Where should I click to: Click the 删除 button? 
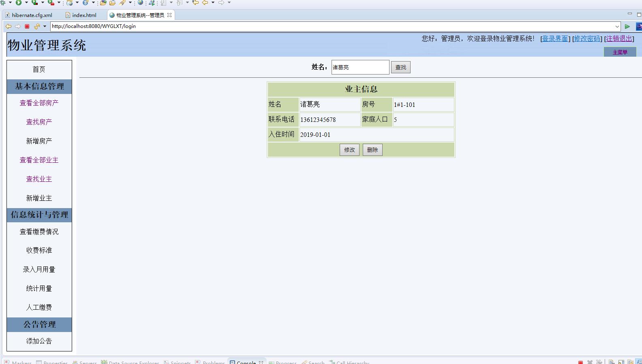pyautogui.click(x=372, y=150)
